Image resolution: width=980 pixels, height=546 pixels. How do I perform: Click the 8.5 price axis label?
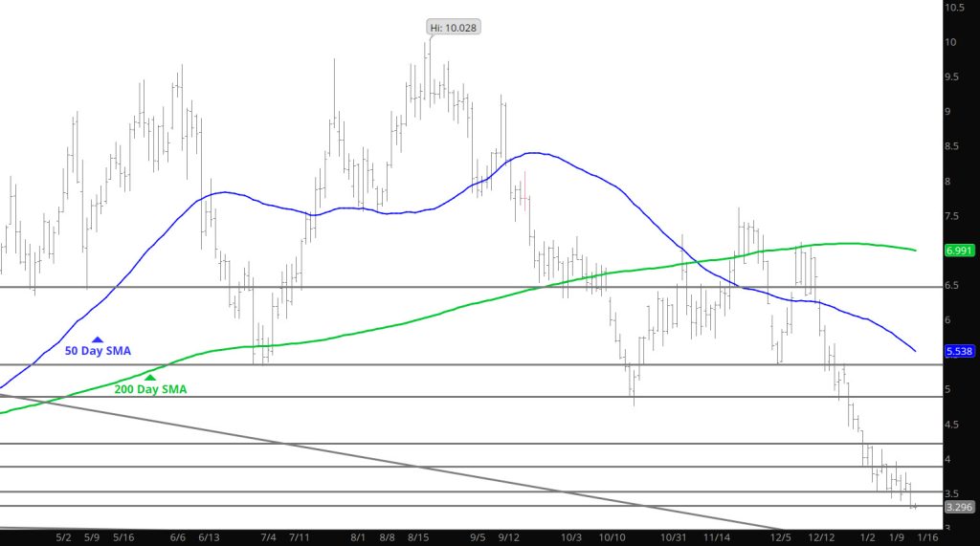pos(953,146)
